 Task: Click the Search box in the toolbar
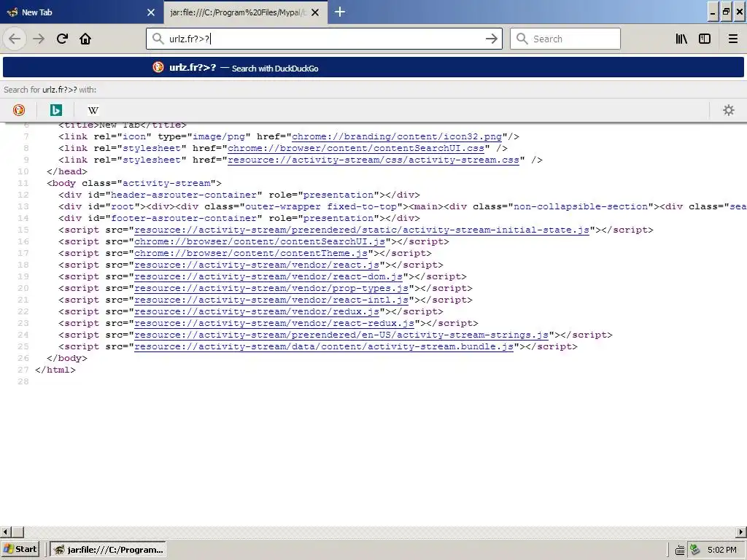(x=565, y=39)
